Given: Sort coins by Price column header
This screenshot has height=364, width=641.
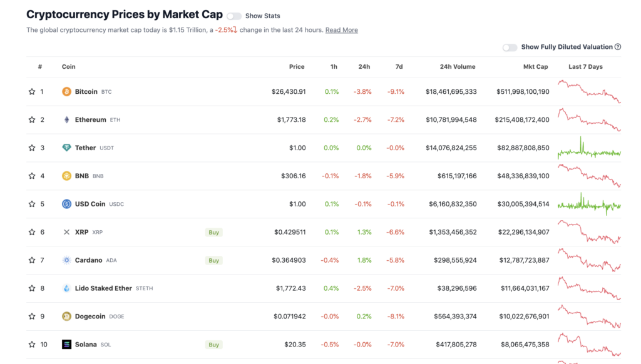Looking at the screenshot, I should pyautogui.click(x=297, y=67).
